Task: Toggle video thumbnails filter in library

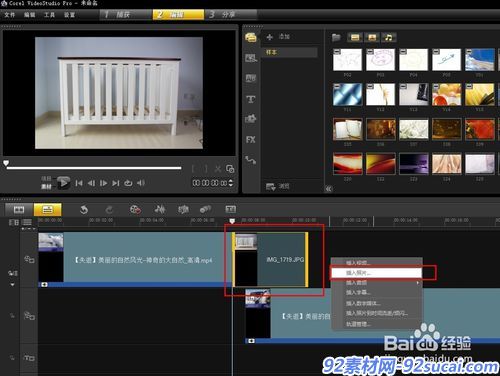Action: [x=355, y=37]
